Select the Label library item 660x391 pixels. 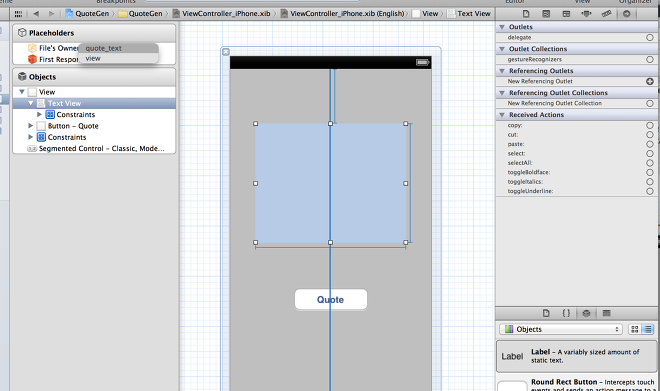[576, 356]
